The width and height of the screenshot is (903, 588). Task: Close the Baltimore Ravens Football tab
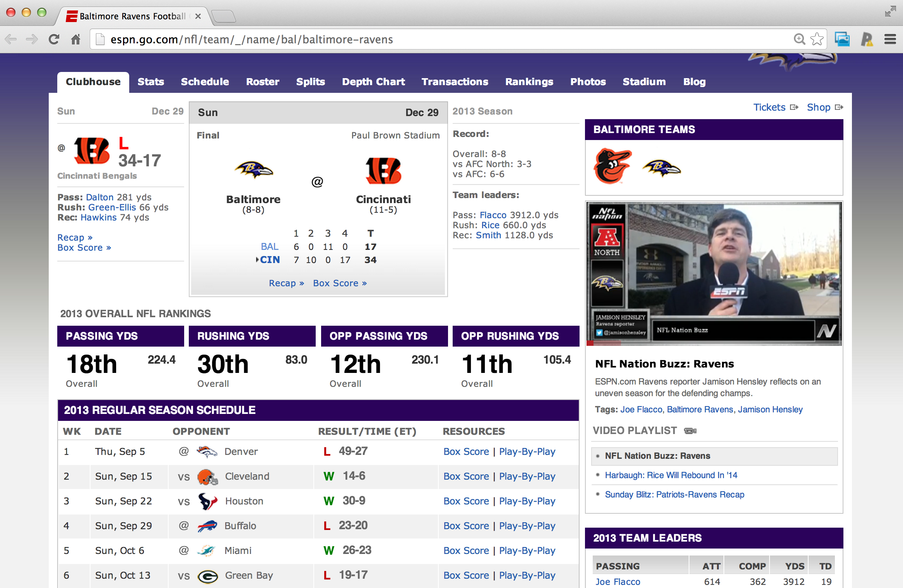pos(198,16)
